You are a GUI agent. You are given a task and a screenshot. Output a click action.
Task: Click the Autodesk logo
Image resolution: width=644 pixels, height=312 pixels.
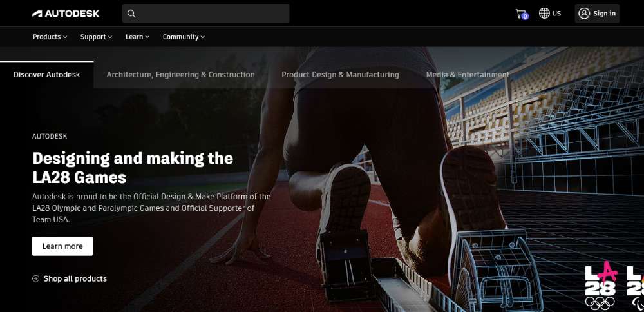tap(66, 14)
